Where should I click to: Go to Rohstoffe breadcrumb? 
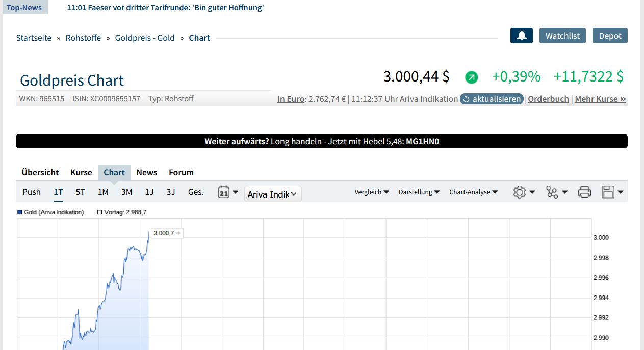(83, 38)
